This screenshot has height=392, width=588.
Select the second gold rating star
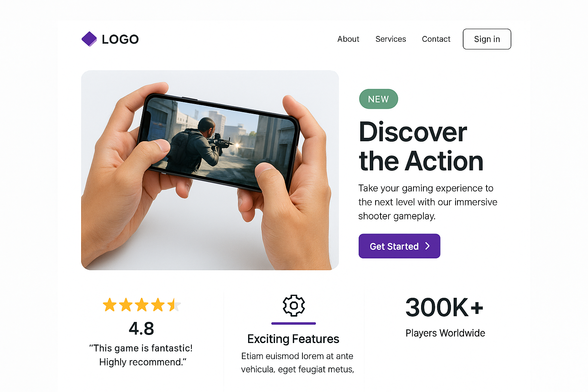pyautogui.click(x=126, y=305)
